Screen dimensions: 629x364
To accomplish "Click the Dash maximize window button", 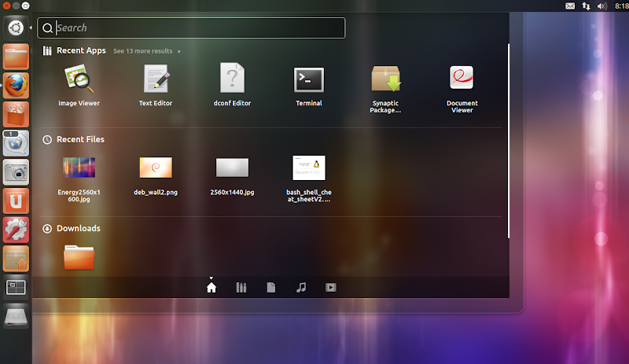I will coord(26,6).
